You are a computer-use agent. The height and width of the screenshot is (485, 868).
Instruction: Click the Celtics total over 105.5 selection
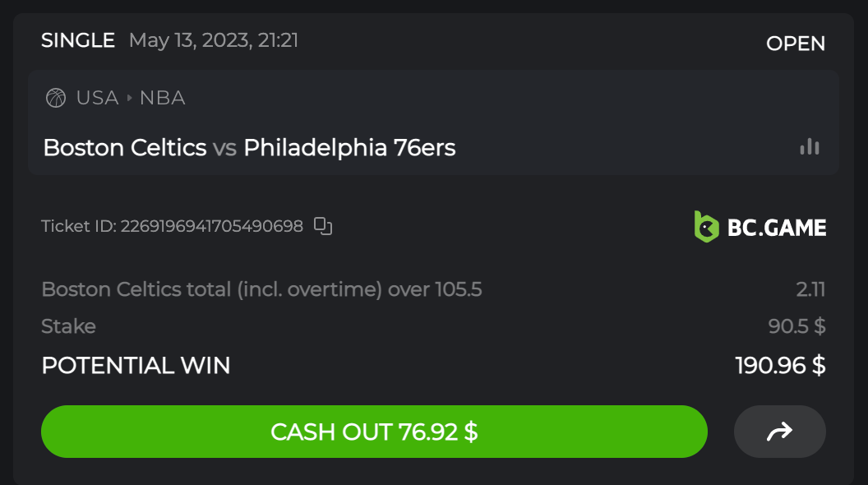point(261,289)
